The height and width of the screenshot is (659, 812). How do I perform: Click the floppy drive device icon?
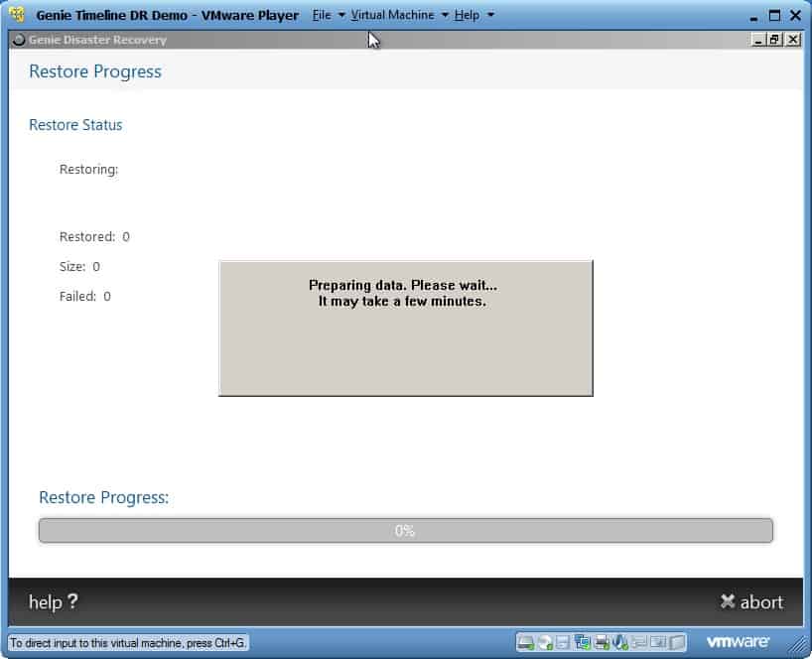563,642
